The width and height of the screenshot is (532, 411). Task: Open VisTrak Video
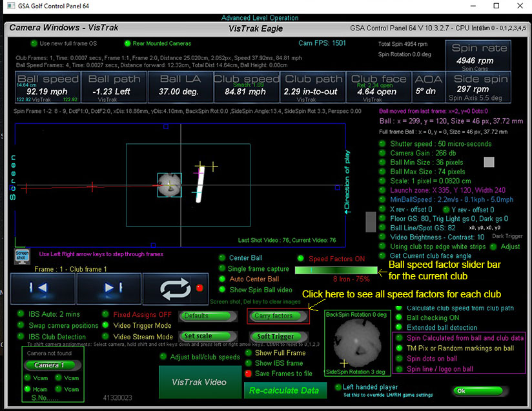199,382
